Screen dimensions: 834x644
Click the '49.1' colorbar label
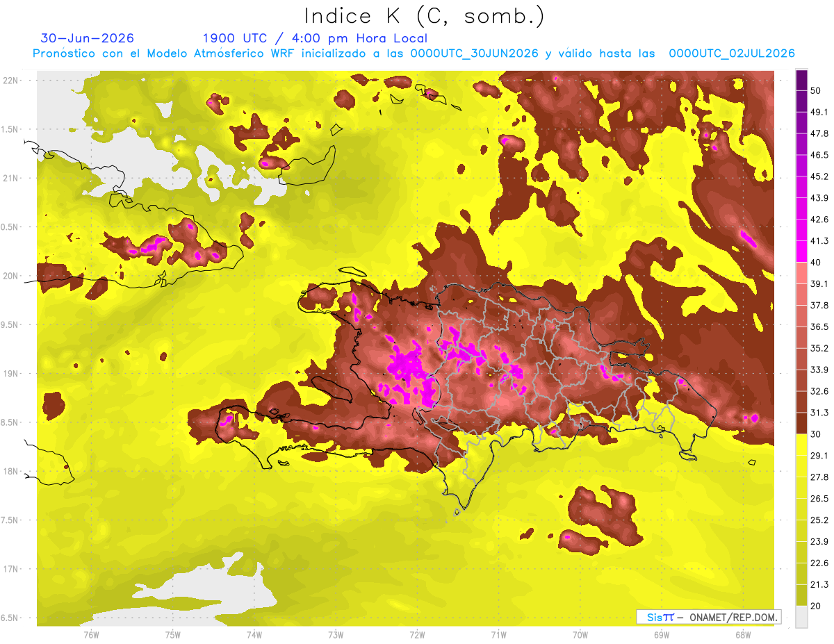(x=819, y=112)
